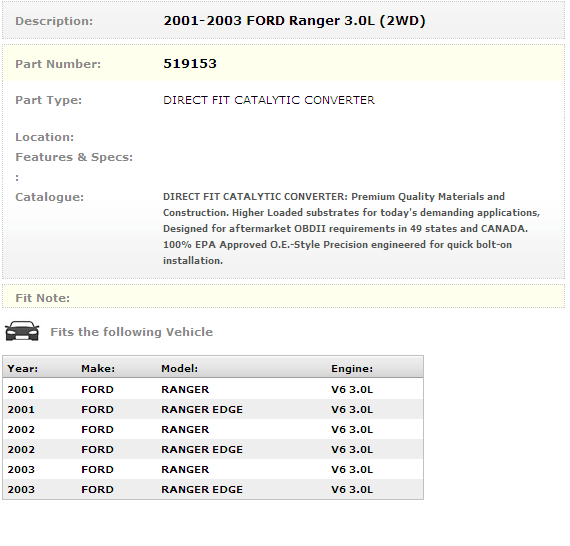Click the Part Type: label
Viewport: 570px width, 546px height.
tap(48, 100)
